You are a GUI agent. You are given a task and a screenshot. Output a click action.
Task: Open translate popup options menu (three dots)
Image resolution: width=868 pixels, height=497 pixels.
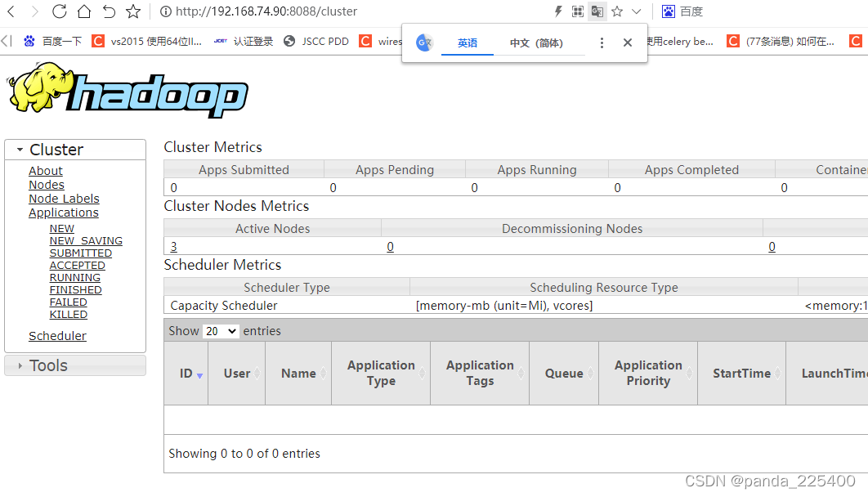pyautogui.click(x=602, y=43)
